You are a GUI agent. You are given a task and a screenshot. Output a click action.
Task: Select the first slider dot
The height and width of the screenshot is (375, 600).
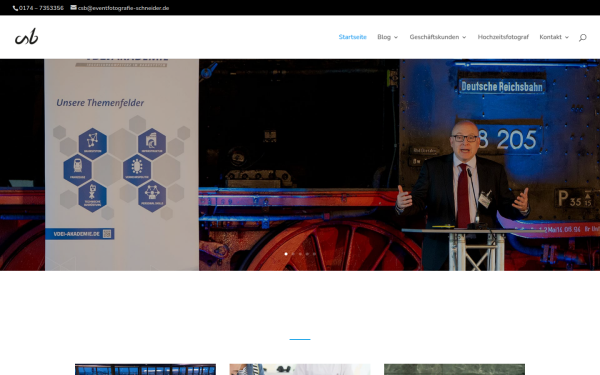pos(286,254)
